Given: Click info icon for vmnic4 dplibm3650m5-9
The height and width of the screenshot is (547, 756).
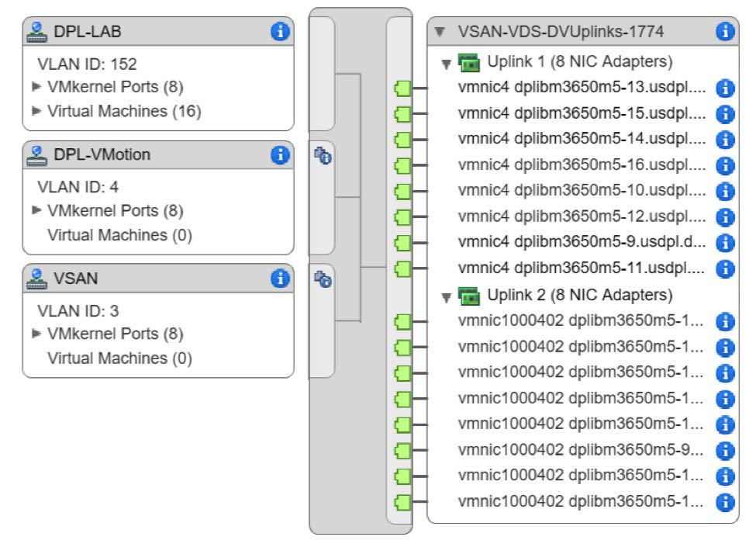Looking at the screenshot, I should 725,243.
